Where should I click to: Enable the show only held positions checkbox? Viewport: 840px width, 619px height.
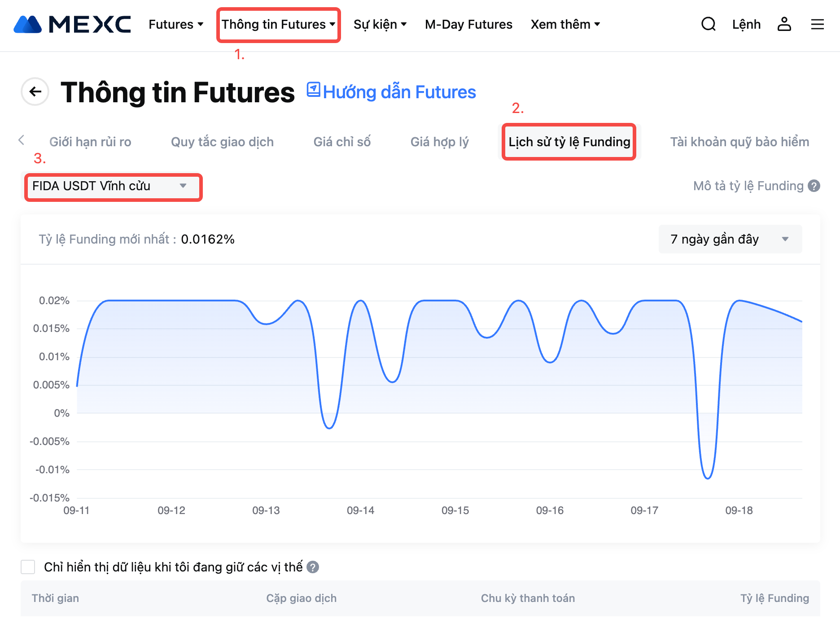[28, 567]
